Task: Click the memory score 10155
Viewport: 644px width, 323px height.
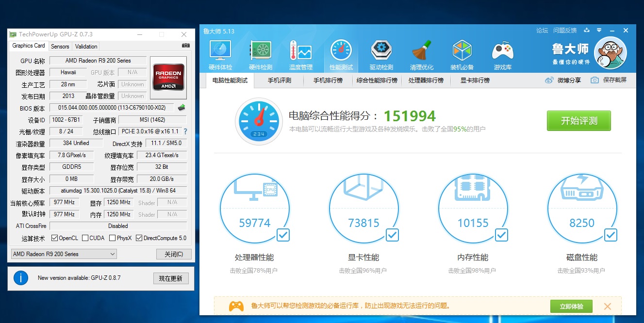Action: coord(473,223)
